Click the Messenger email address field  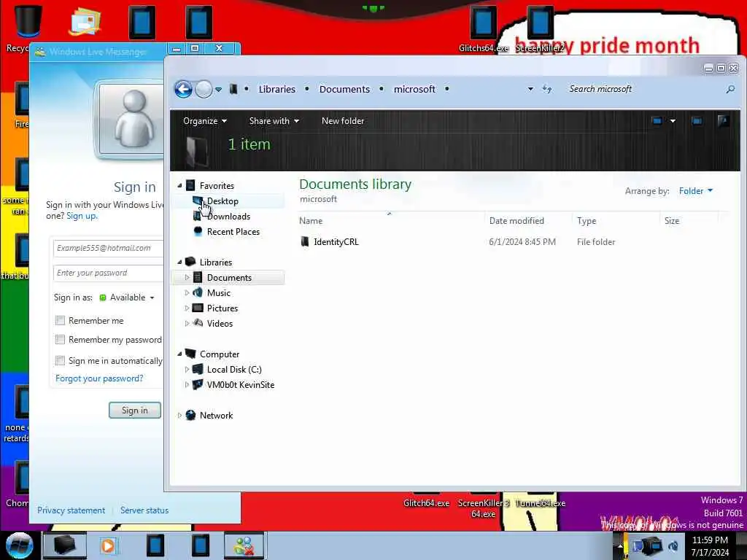[108, 248]
